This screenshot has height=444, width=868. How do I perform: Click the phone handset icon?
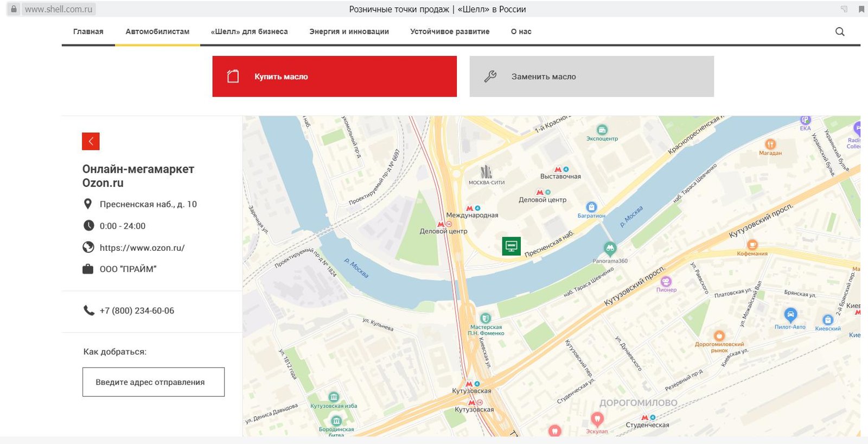pos(89,310)
